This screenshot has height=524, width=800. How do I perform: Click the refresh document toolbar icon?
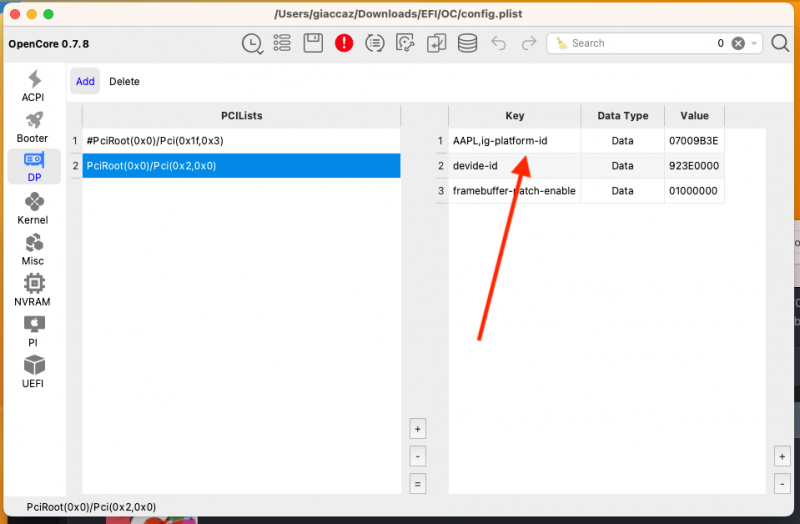pyautogui.click(x=405, y=43)
